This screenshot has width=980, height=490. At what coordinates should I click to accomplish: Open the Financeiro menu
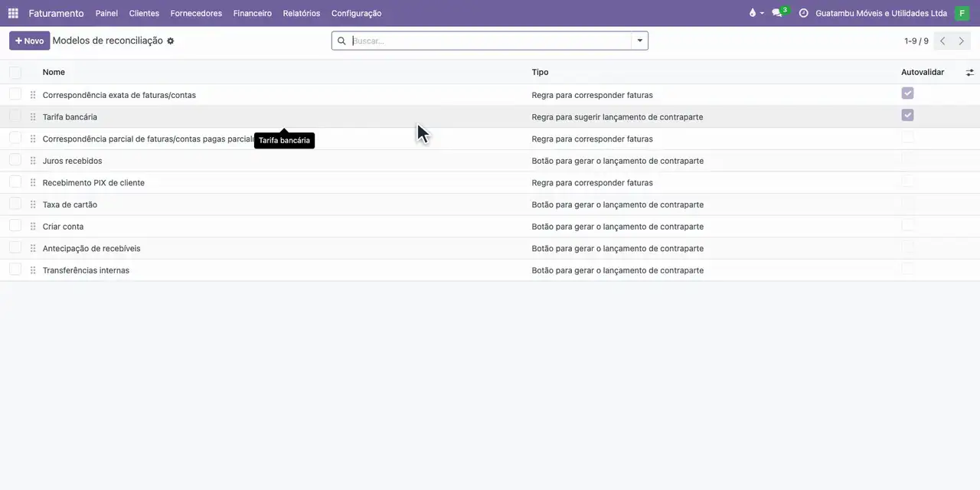point(253,13)
